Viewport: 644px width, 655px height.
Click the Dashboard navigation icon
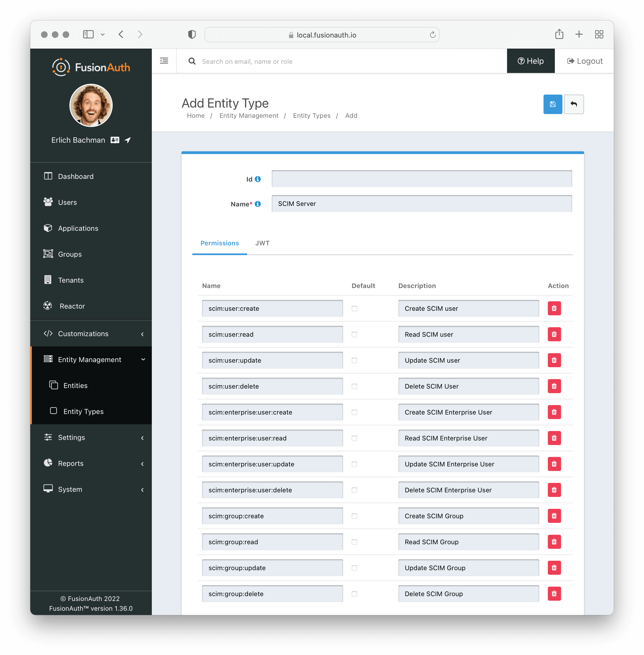(x=47, y=176)
